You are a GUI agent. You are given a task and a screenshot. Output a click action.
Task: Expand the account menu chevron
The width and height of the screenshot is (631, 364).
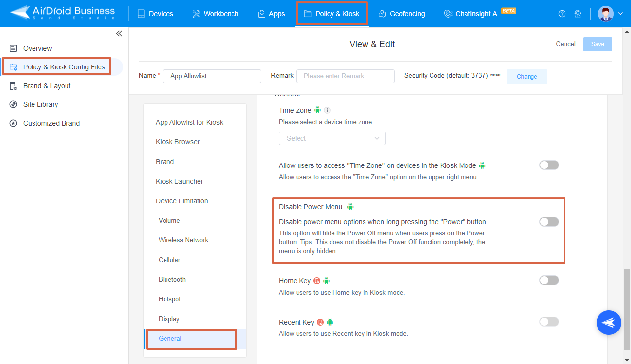point(620,14)
